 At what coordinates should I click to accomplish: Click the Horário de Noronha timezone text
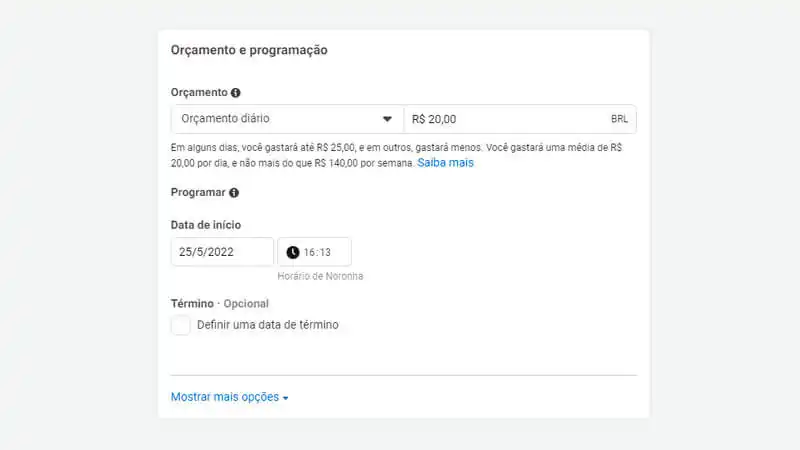pos(320,276)
